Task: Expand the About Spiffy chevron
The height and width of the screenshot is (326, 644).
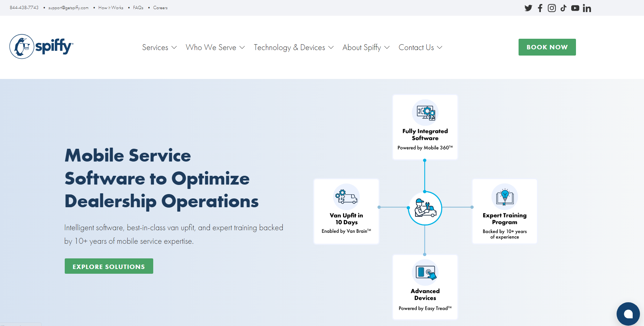Action: coord(387,48)
